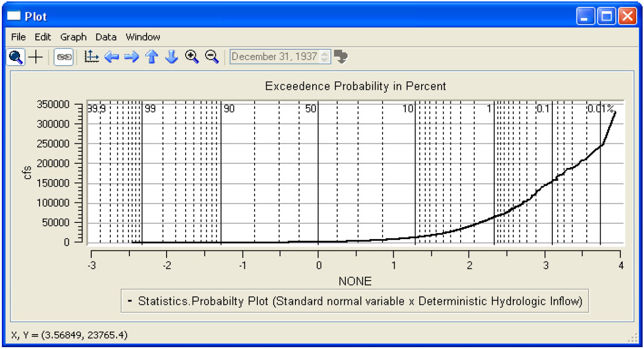Image resolution: width=644 pixels, height=349 pixels.
Task: Open the Data menu
Action: pyautogui.click(x=106, y=37)
